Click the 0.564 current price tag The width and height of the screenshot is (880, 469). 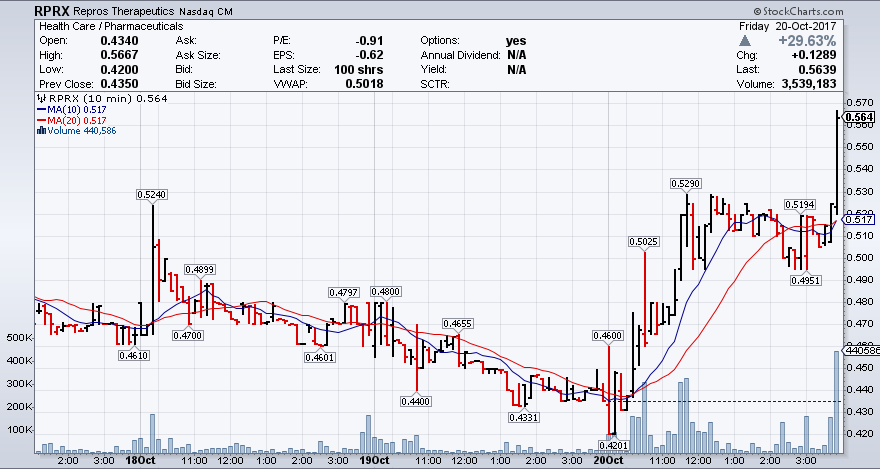coord(860,117)
